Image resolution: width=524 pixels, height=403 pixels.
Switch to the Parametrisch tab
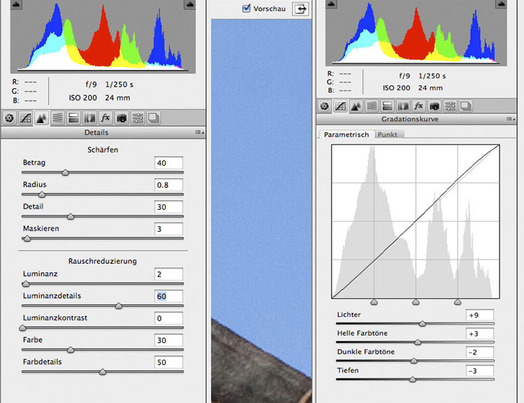coord(347,135)
